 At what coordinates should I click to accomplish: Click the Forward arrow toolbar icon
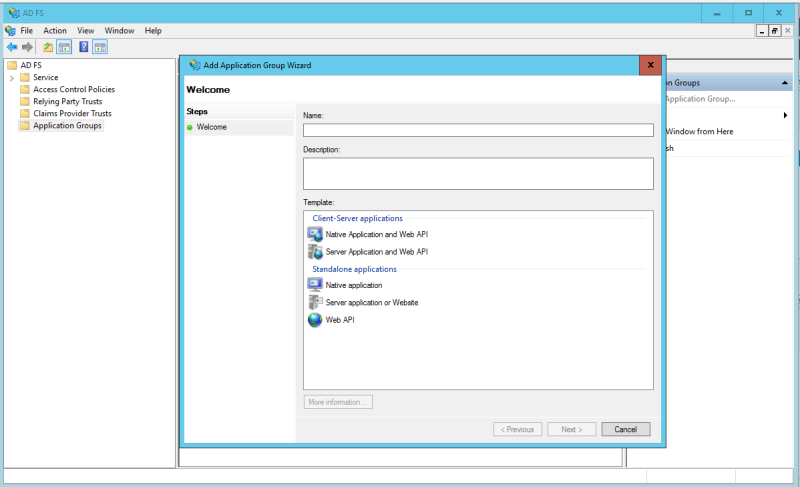pos(27,47)
